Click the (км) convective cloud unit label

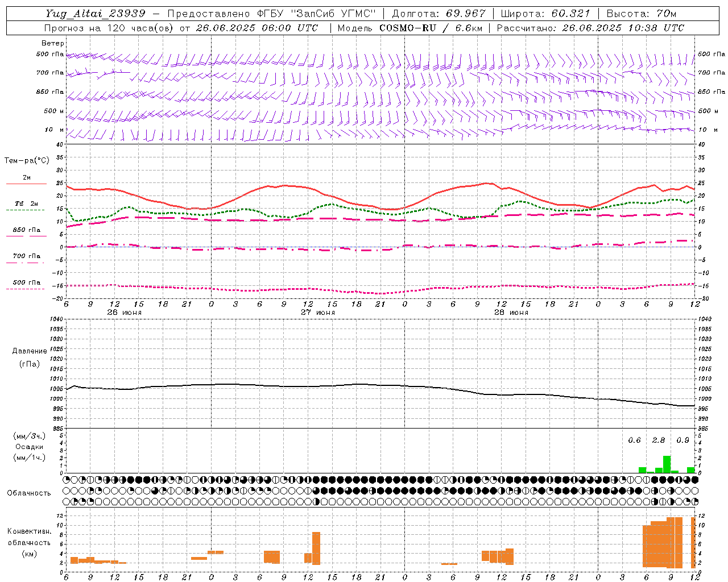[x=29, y=554]
